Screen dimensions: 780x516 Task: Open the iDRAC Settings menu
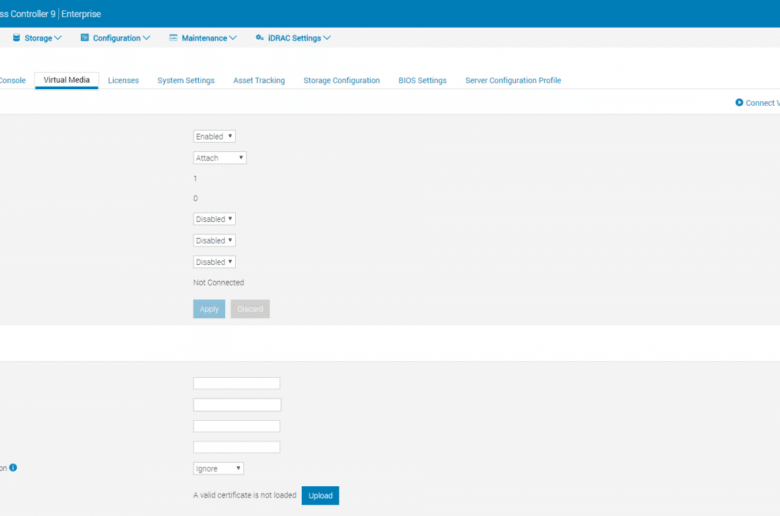tap(293, 38)
